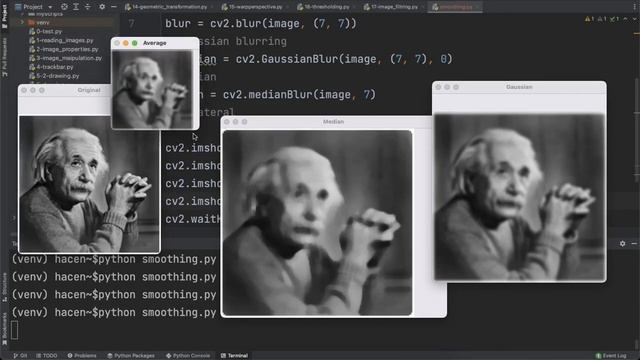Screen dimensions: 640x360
Task: Switch to 16-thresholding.py tab
Action: point(324,7)
